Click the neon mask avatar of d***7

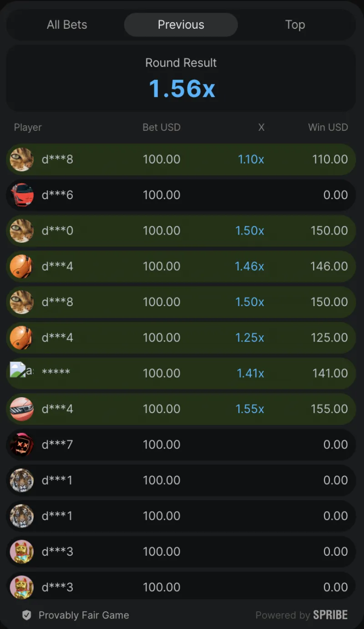(22, 445)
